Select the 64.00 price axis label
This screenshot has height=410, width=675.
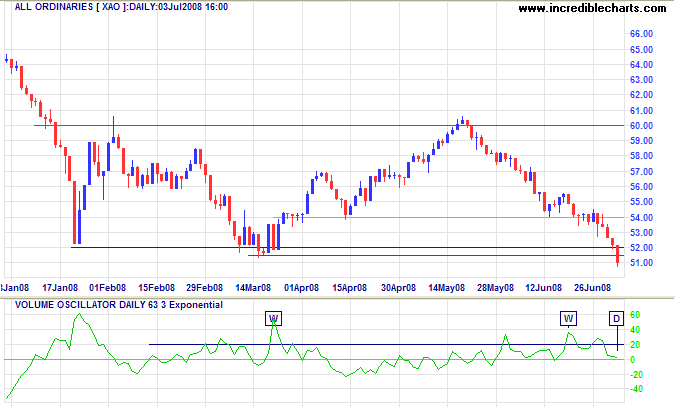[641, 65]
